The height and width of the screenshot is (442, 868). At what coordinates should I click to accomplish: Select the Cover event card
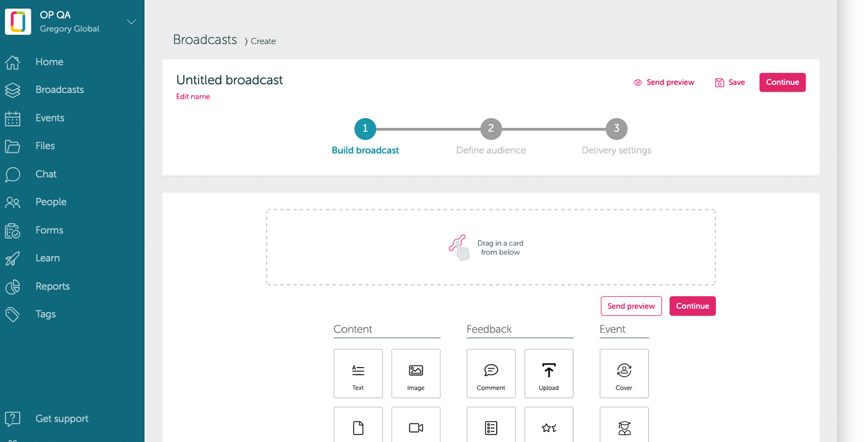pos(624,373)
